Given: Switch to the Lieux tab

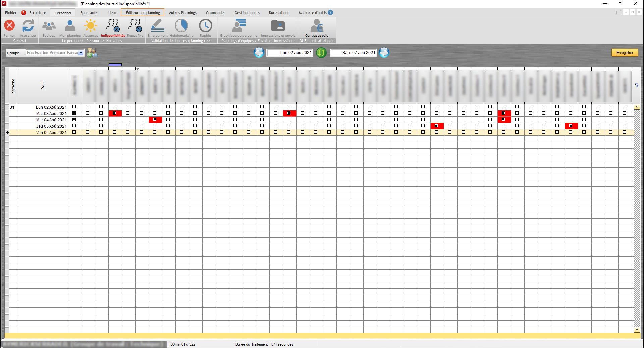Looking at the screenshot, I should pyautogui.click(x=112, y=13).
